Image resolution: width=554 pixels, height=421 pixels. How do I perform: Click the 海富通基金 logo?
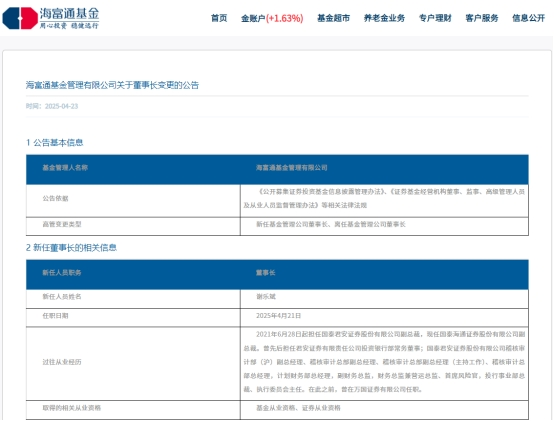click(x=51, y=18)
